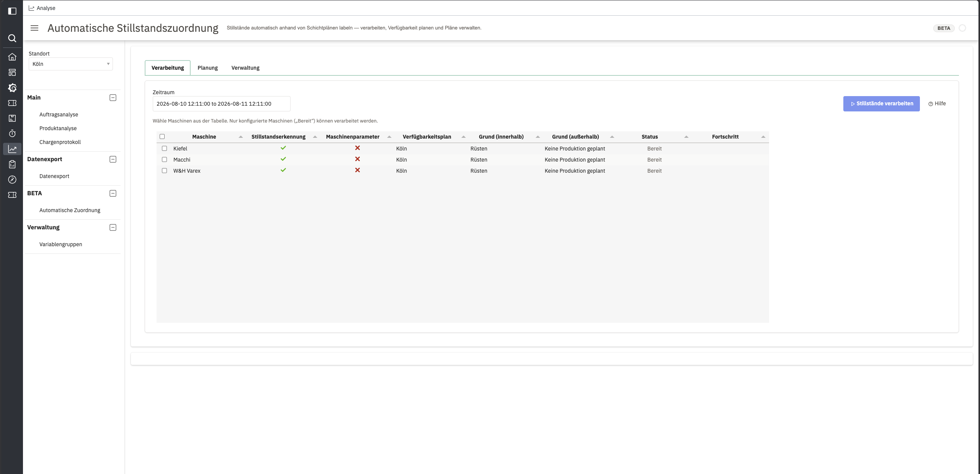Open Auftragsanalyse in the sidebar
The width and height of the screenshot is (980, 474).
click(59, 114)
